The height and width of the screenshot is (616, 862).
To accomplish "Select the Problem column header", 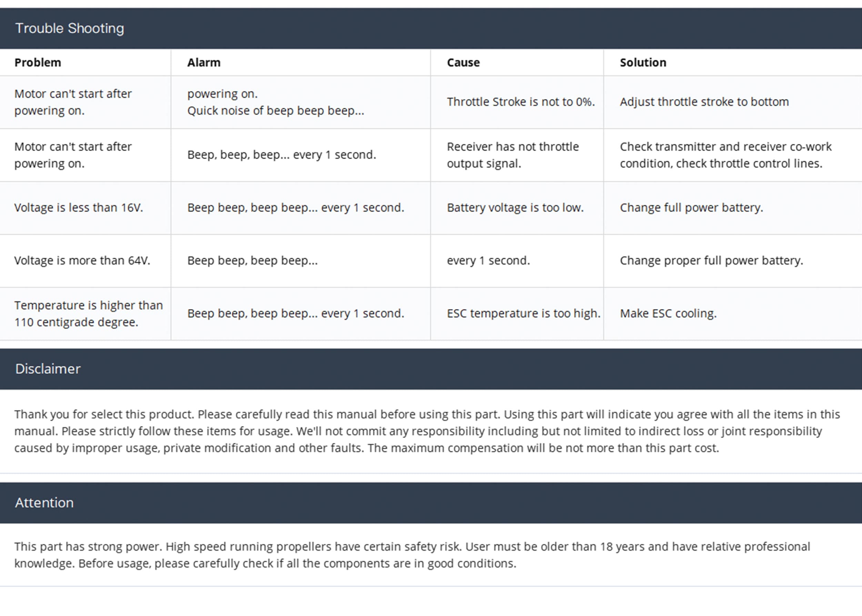I will click(x=38, y=62).
